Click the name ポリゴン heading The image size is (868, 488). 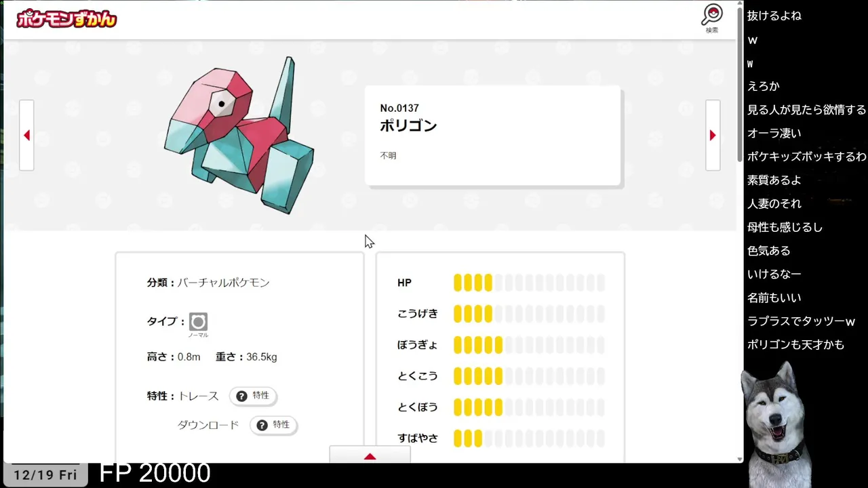click(x=408, y=126)
